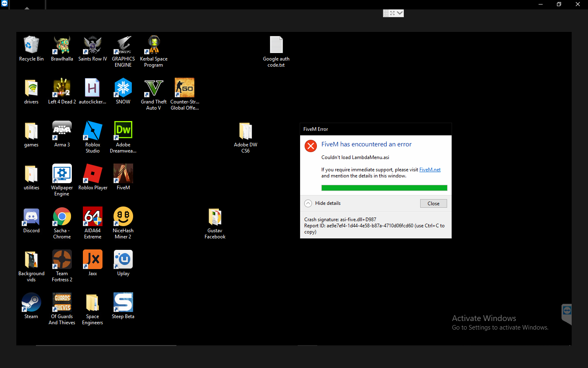This screenshot has width=588, height=368.
Task: Select the Uplay shortcut
Action: click(x=123, y=263)
